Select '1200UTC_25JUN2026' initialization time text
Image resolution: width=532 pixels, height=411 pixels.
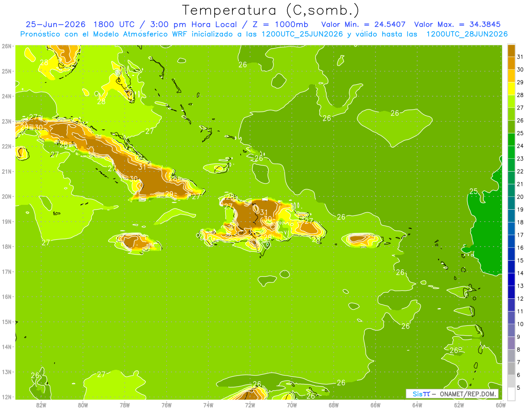coord(302,34)
